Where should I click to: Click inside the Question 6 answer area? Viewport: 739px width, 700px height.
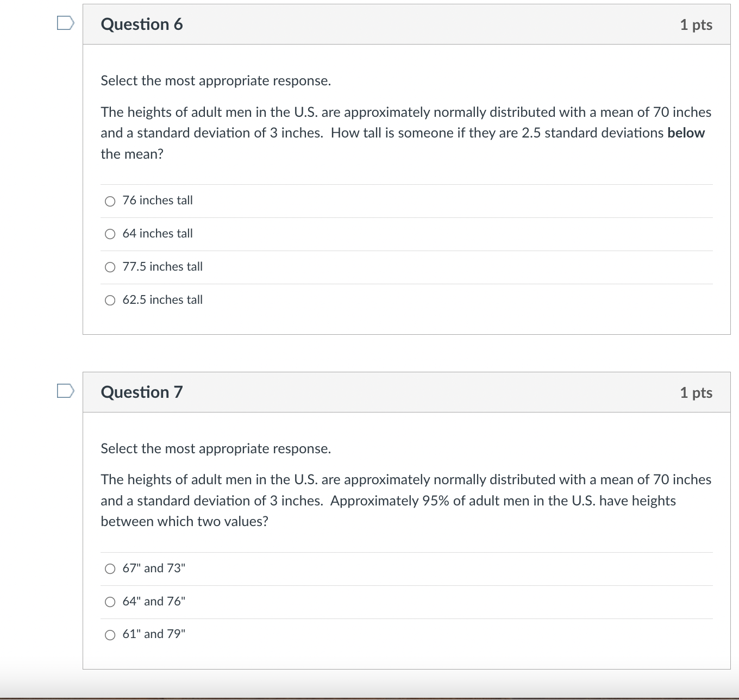(380, 250)
